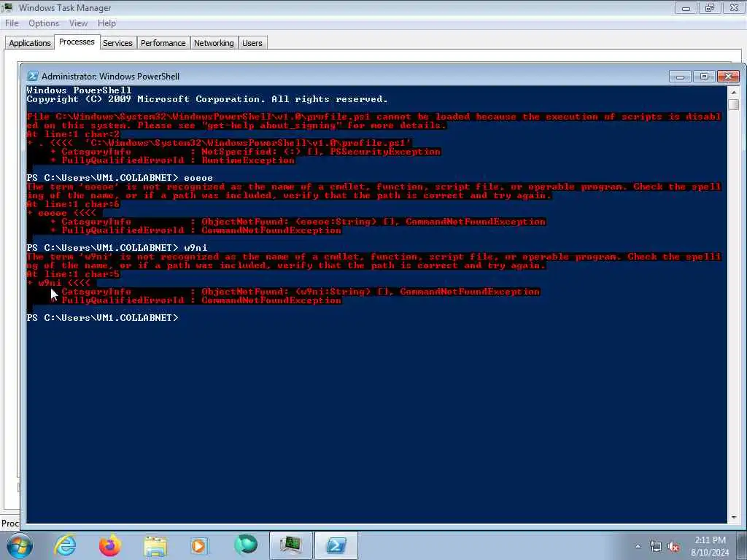Maximize the PowerShell window
This screenshot has width=747, height=560.
point(704,76)
